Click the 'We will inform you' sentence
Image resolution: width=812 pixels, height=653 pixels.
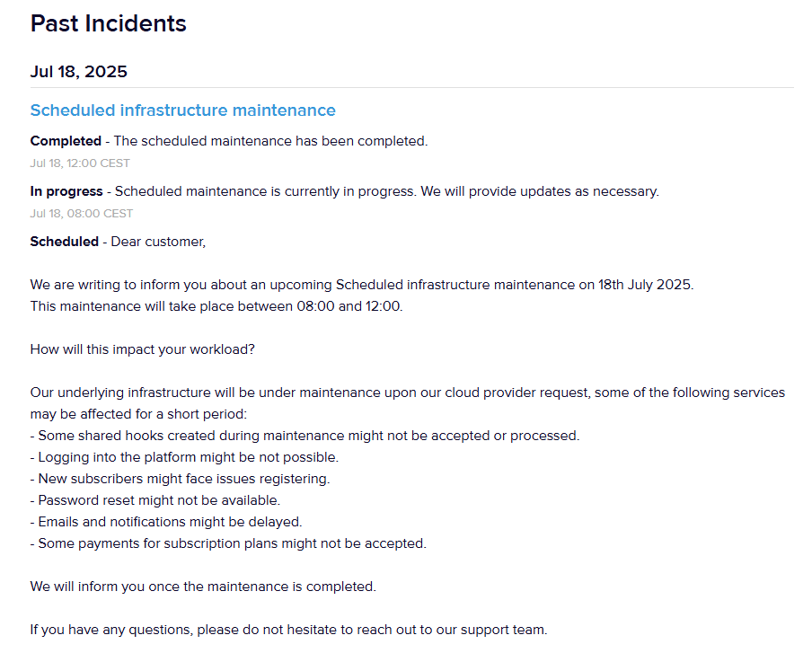pyautogui.click(x=203, y=587)
